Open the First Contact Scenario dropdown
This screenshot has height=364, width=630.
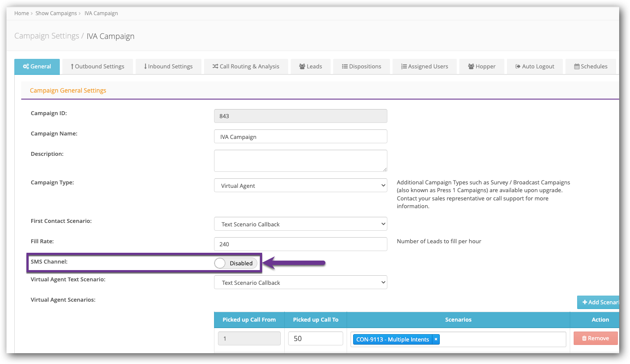301,224
